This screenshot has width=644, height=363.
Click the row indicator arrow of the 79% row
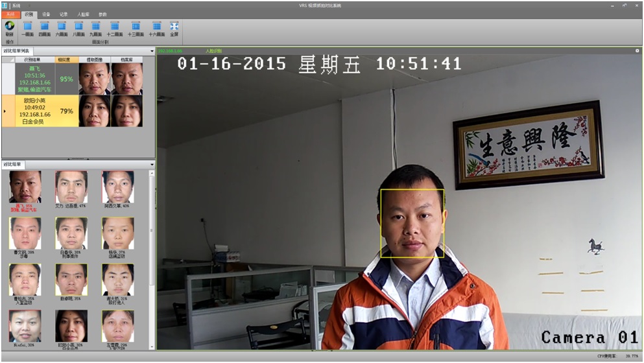(x=5, y=111)
